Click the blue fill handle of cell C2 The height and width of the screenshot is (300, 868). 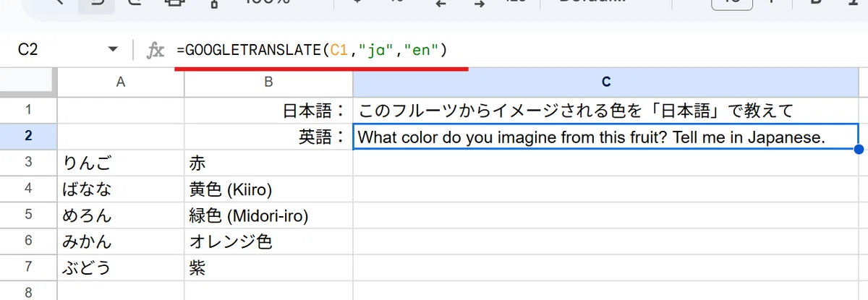[859, 149]
